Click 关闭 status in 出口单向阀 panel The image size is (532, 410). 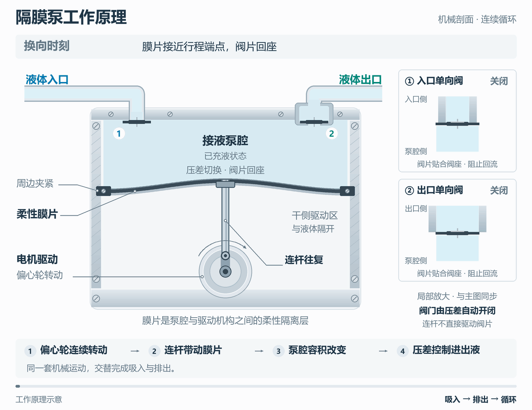coord(499,190)
